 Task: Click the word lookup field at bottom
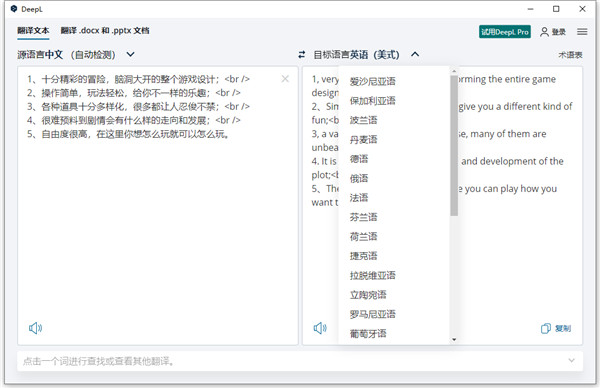click(x=300, y=361)
